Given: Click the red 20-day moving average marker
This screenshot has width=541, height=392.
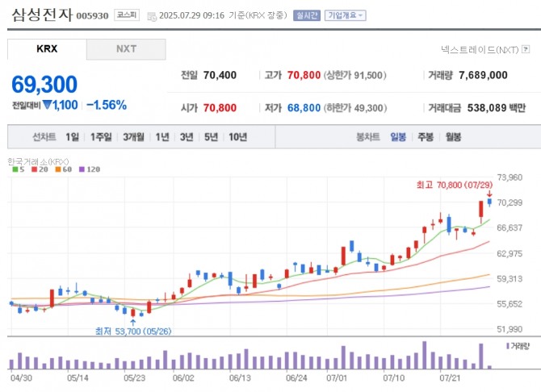Looking at the screenshot, I should 34,169.
